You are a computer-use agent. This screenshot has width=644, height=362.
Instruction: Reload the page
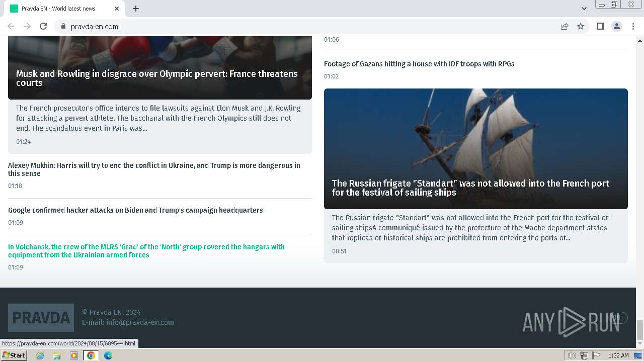pos(43,26)
